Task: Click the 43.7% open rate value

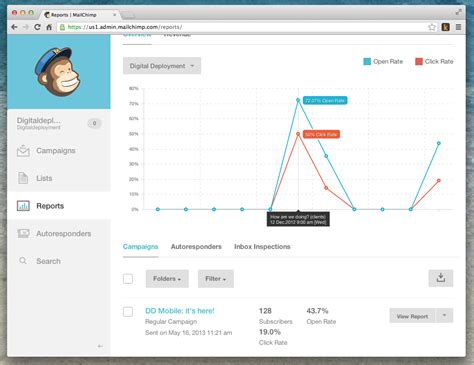Action: pos(317,311)
